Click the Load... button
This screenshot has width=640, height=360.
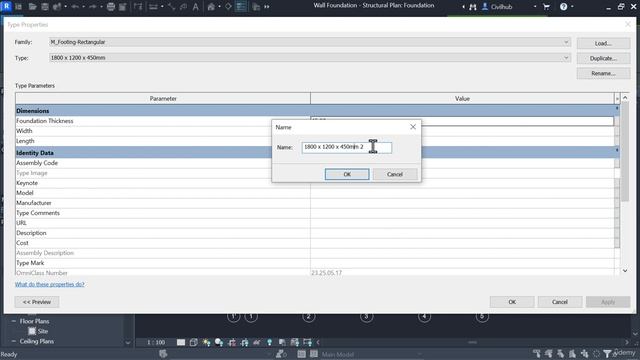coord(603,43)
